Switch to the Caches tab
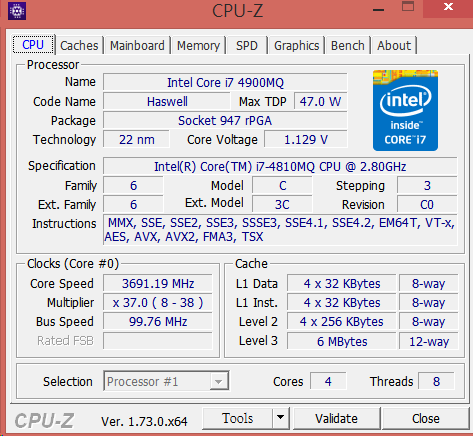This screenshot has width=473, height=436. (x=79, y=45)
